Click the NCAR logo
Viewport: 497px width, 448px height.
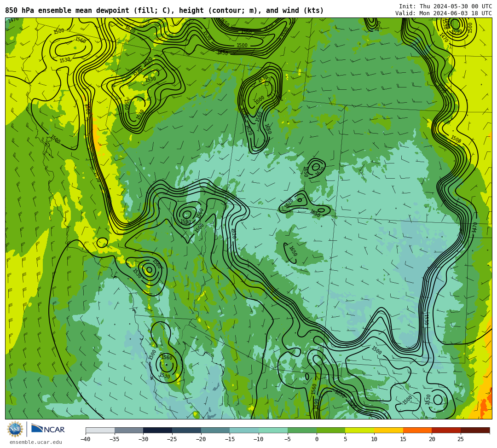point(48,429)
